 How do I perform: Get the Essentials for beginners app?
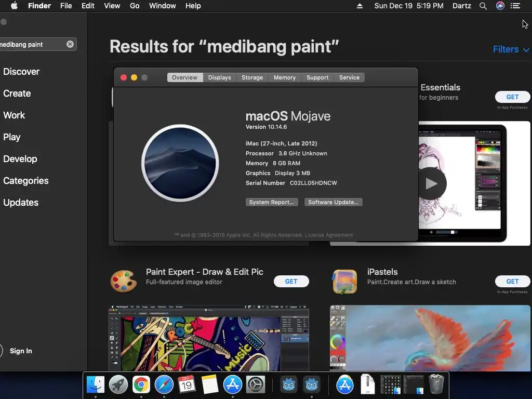click(x=512, y=97)
